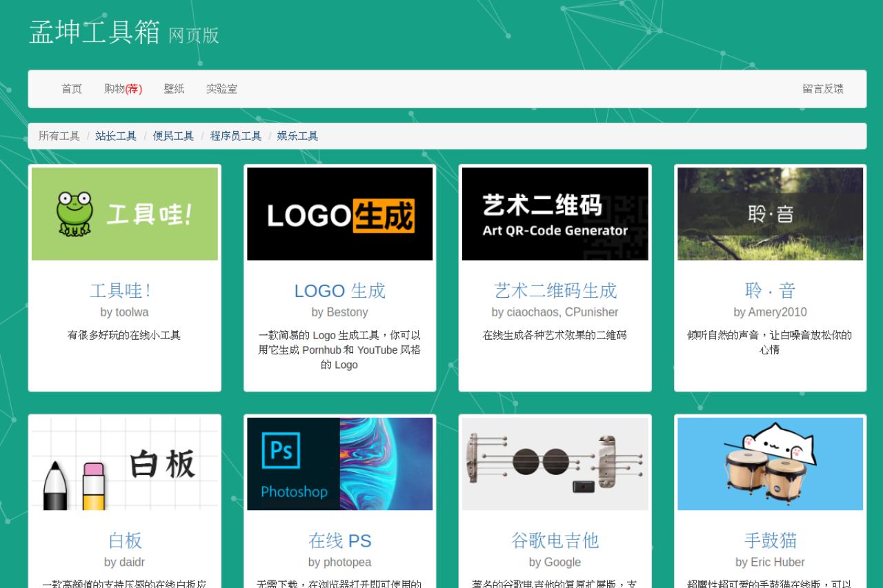The image size is (883, 588).
Task: Open the 艺术二维码 banner thumbnail
Action: coord(555,214)
